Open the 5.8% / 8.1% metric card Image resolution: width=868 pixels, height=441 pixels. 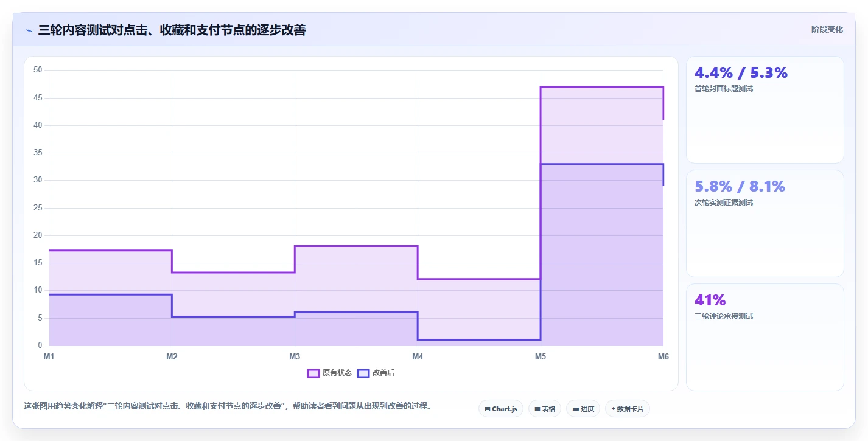765,223
